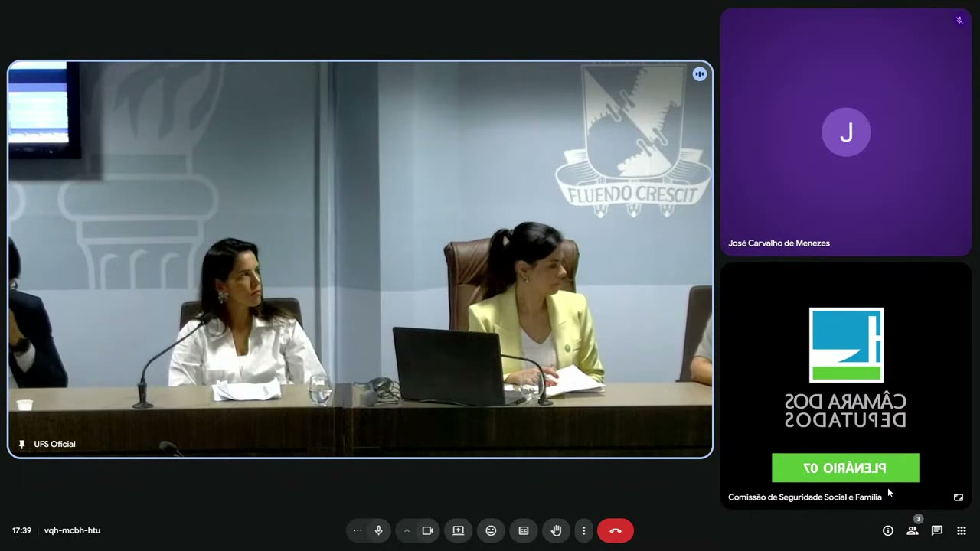Click meeting code vqh-mcbh-htu
The image size is (980, 551).
click(x=72, y=530)
